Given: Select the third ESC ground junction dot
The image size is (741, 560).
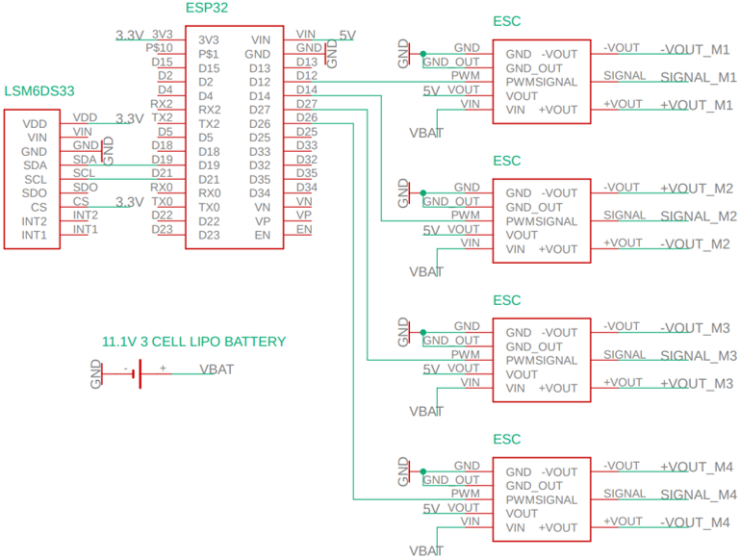Looking at the screenshot, I should coord(422,333).
